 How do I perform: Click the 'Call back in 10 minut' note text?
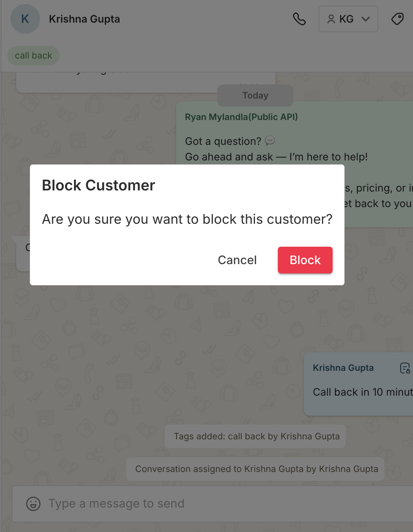point(362,392)
